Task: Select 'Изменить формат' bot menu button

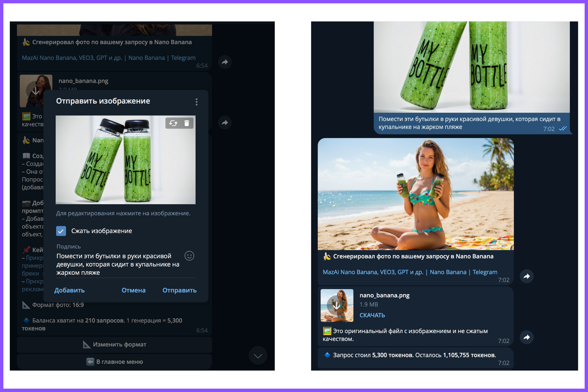Action: (115, 345)
